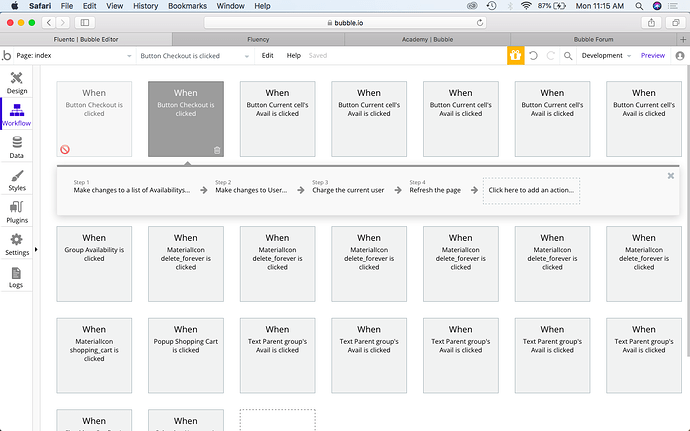
Task: Redo the change in editor
Action: [x=551, y=56]
